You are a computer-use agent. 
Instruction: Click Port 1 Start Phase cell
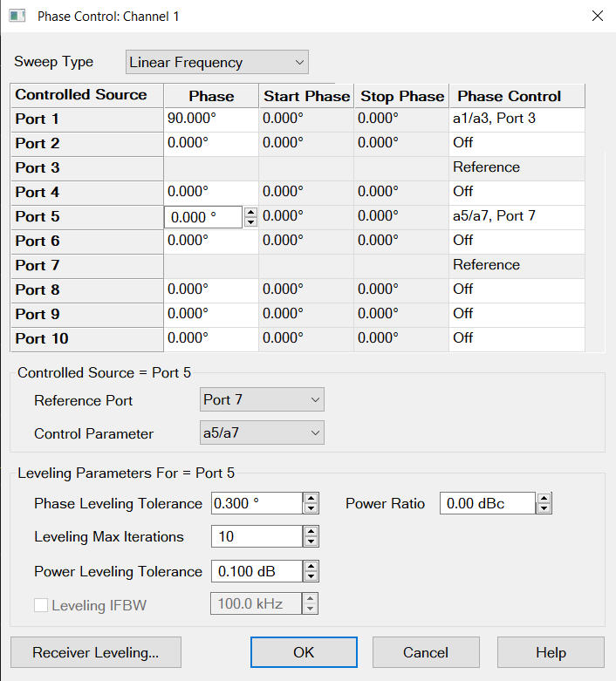click(306, 119)
